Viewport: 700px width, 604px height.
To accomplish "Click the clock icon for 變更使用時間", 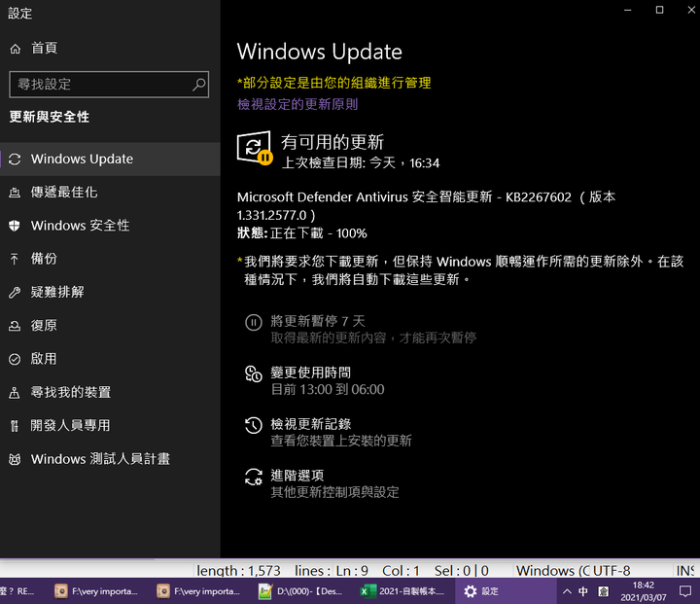I will coord(254,374).
